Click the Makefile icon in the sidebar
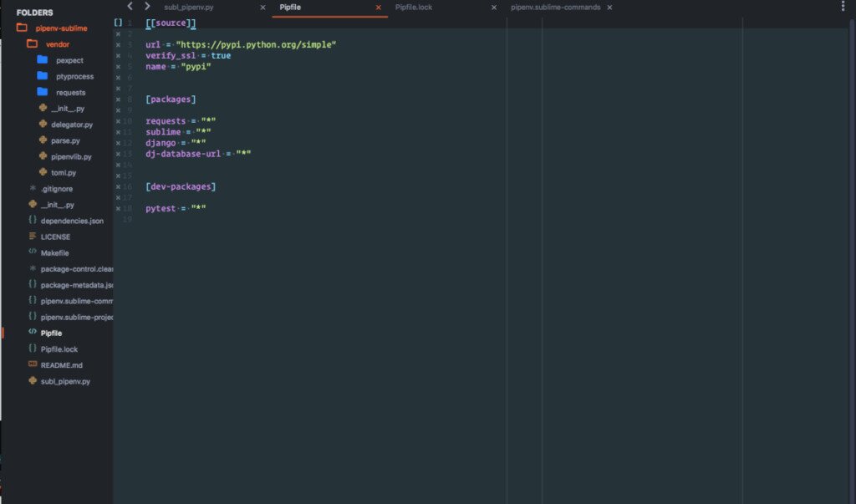The height and width of the screenshot is (504, 856). [32, 252]
